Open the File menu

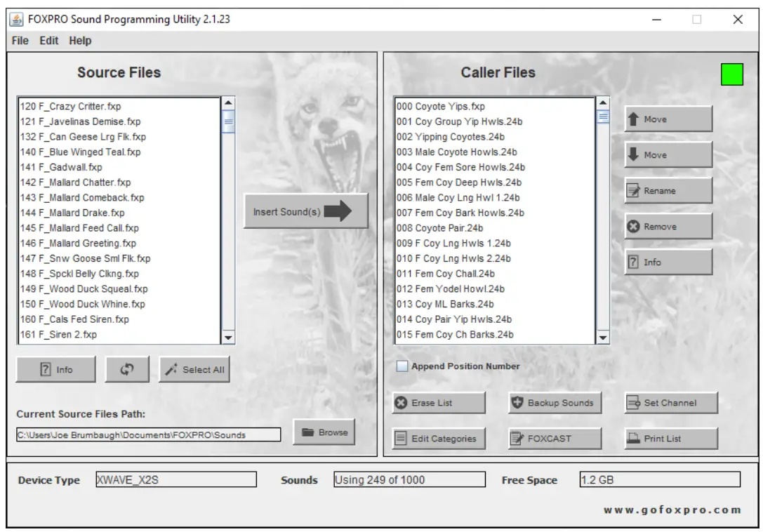(20, 41)
